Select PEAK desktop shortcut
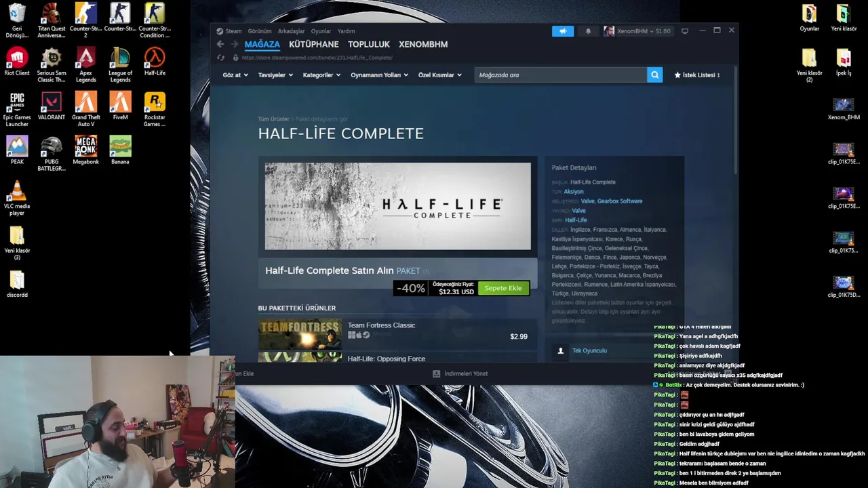868x488 pixels. point(17,150)
